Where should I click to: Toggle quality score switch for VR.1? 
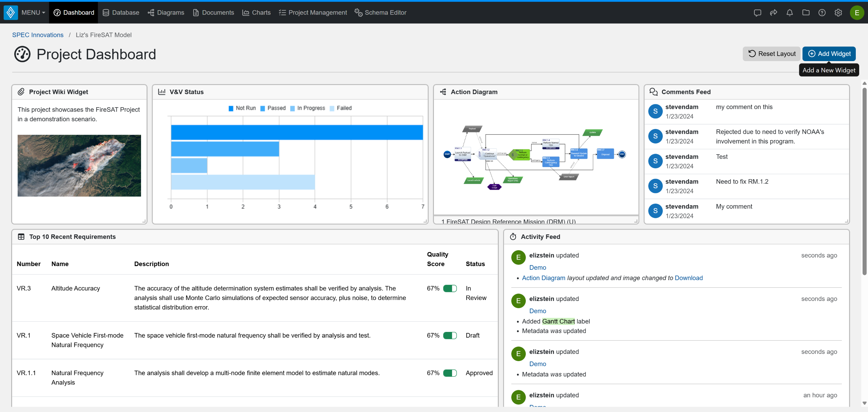coord(450,336)
